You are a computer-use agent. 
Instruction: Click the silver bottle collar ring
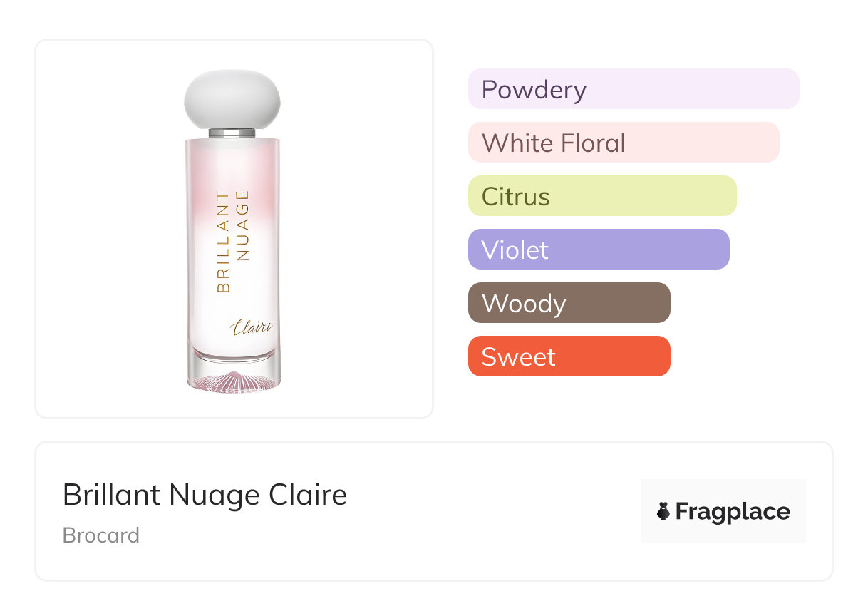point(232,133)
